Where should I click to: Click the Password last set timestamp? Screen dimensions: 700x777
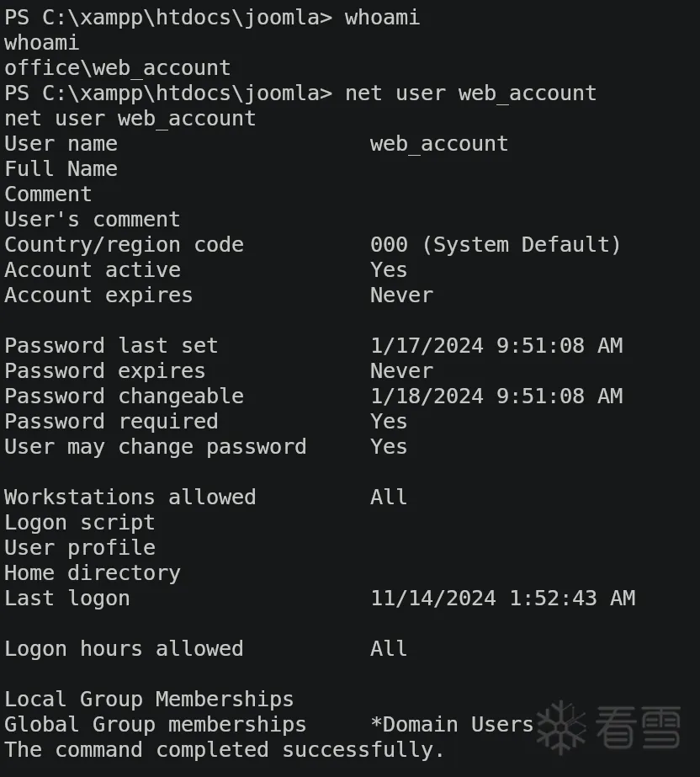(496, 346)
